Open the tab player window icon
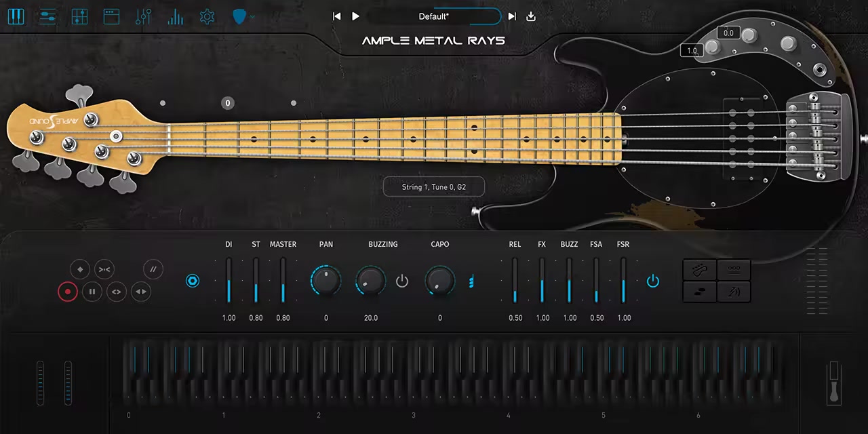 click(x=111, y=16)
